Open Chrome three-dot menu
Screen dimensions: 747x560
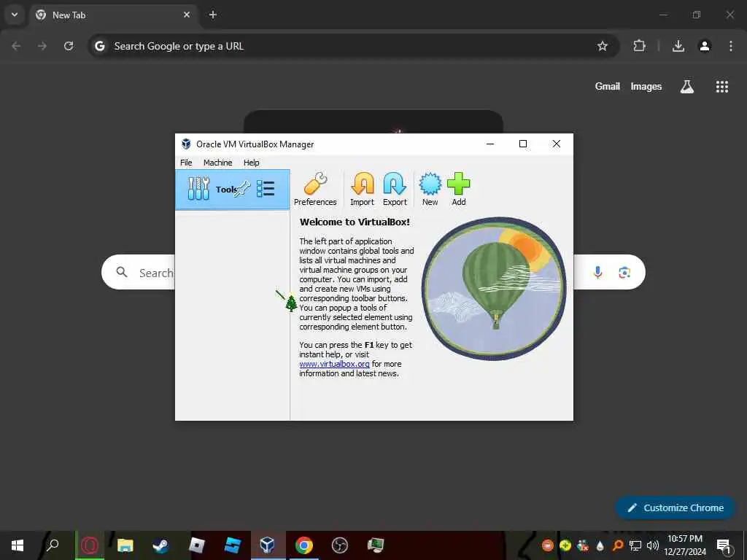tap(731, 46)
